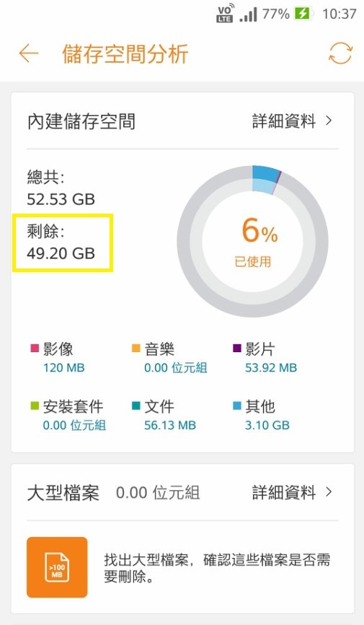Open 詳細資料 chevron for 大型檔案
Image resolution: width=364 pixels, height=625 pixels.
click(329, 492)
